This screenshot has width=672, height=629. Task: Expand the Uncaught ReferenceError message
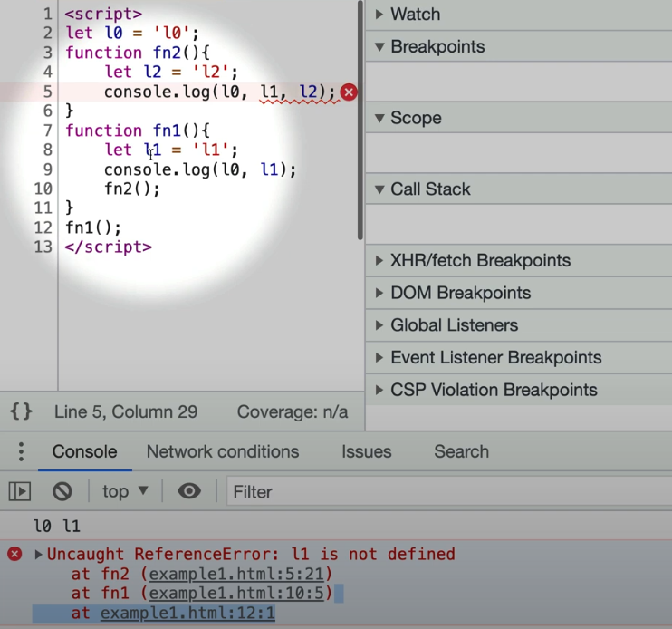point(38,555)
